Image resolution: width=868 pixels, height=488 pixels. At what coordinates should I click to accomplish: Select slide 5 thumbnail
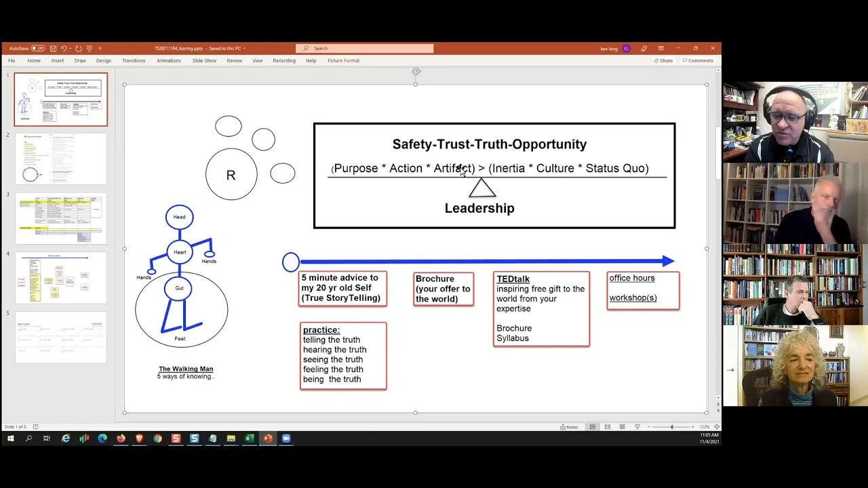61,338
